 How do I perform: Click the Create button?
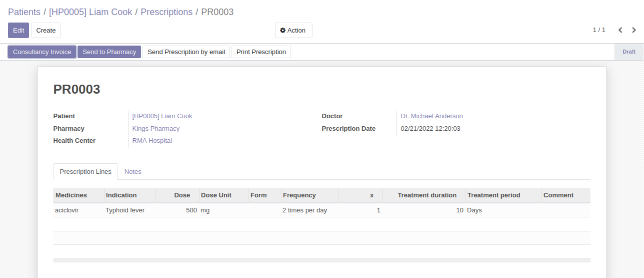tap(46, 30)
